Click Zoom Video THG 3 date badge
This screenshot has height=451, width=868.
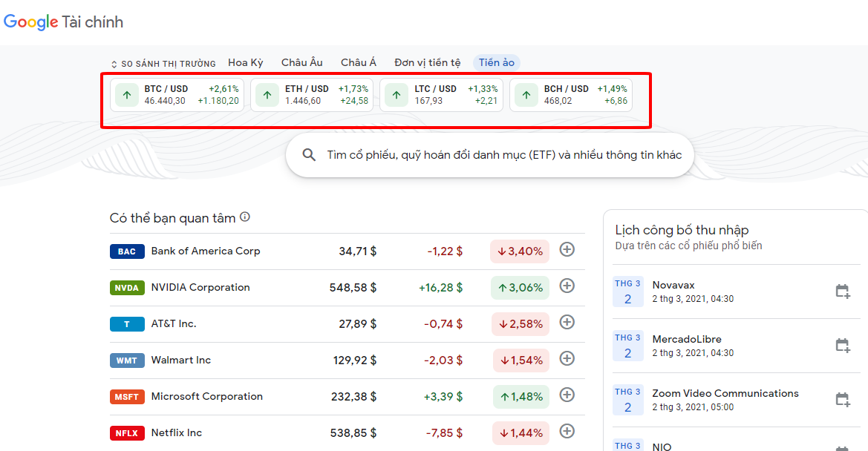(x=627, y=400)
